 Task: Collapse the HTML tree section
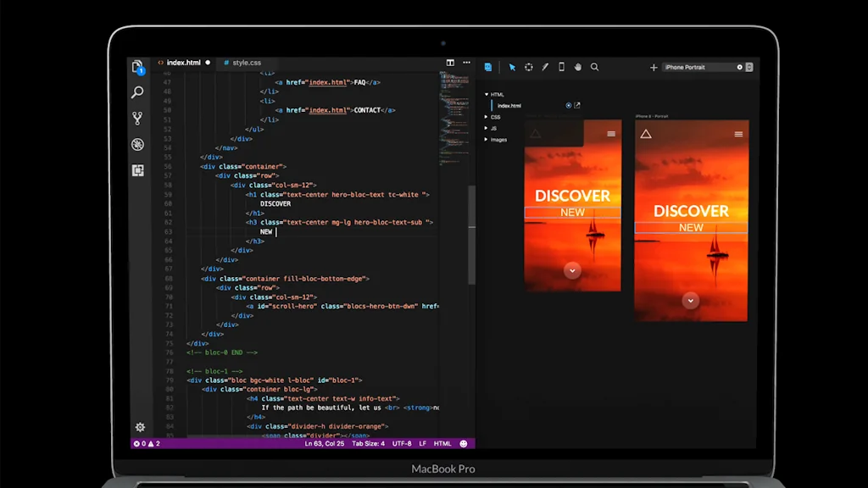487,94
